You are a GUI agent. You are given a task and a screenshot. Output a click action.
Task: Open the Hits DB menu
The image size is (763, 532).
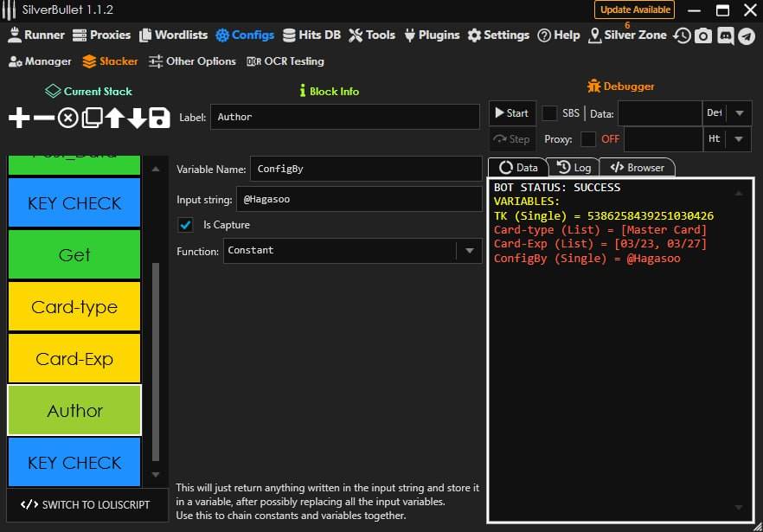[311, 35]
